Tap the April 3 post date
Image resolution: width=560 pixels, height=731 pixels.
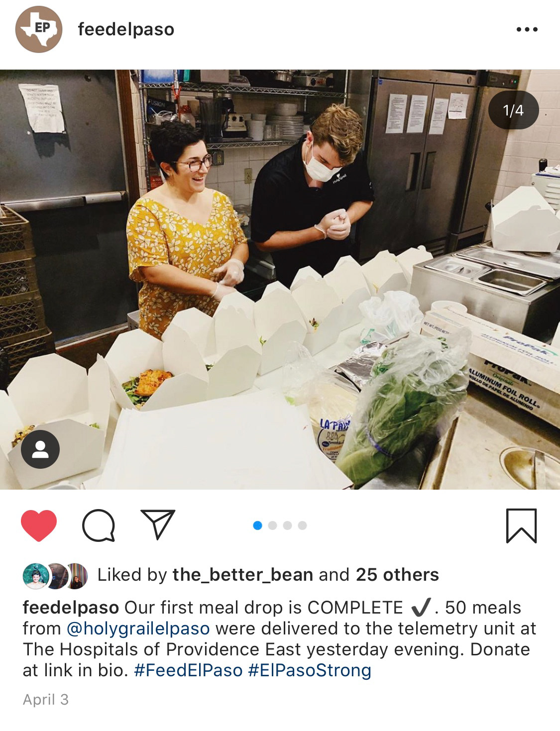coord(46,700)
